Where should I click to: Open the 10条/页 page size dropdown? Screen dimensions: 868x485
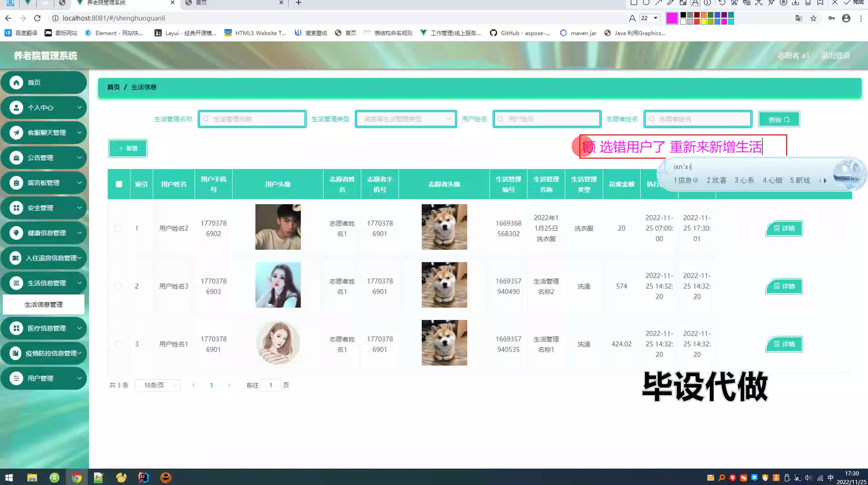pos(158,385)
